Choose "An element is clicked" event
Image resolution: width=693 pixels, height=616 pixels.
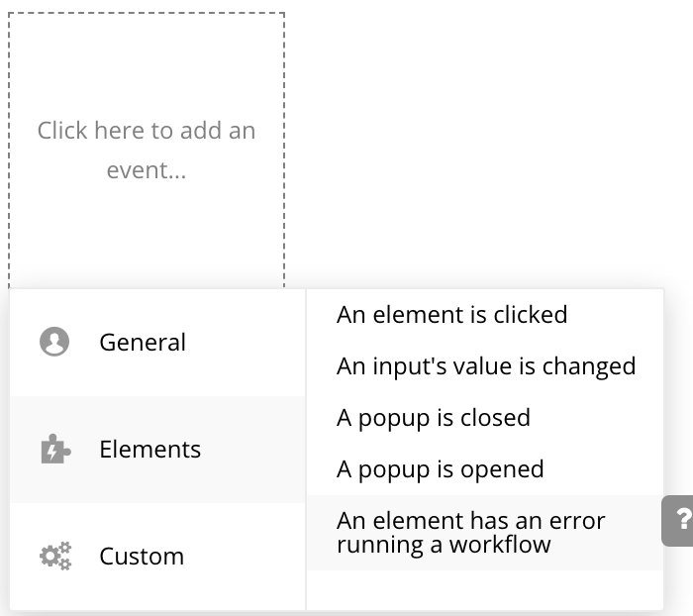pyautogui.click(x=451, y=315)
